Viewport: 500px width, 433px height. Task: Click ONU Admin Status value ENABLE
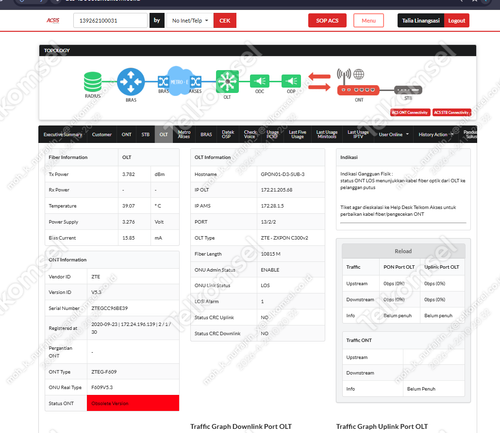[x=270, y=270]
